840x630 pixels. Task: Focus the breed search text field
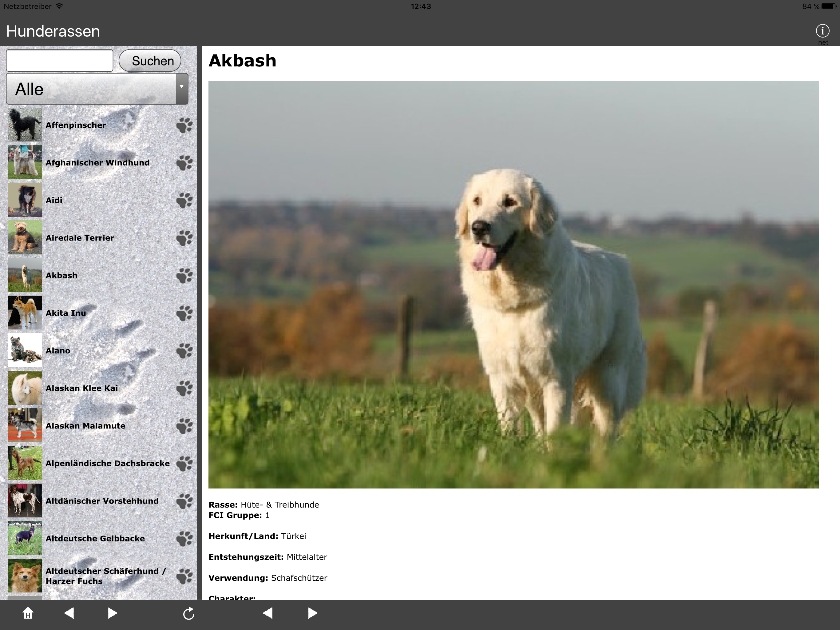pos(60,60)
